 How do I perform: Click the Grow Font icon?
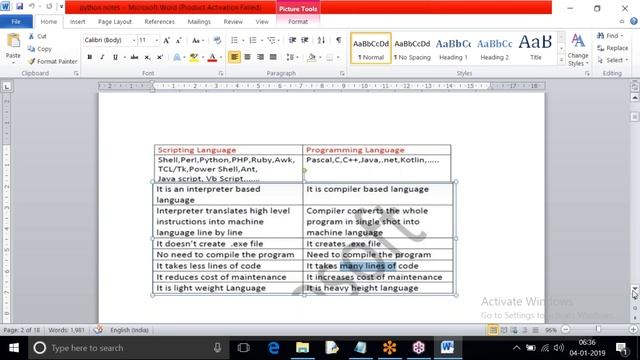click(x=167, y=40)
